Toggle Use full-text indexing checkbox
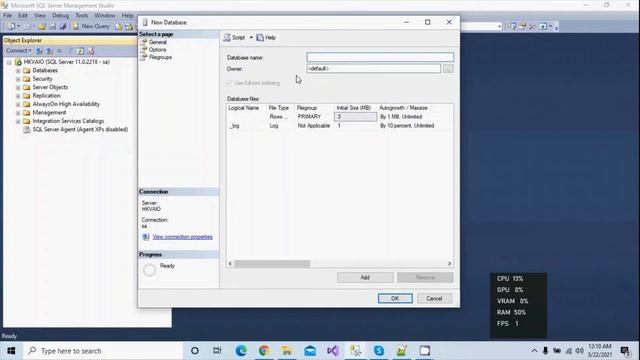The height and width of the screenshot is (360, 640). click(x=229, y=83)
